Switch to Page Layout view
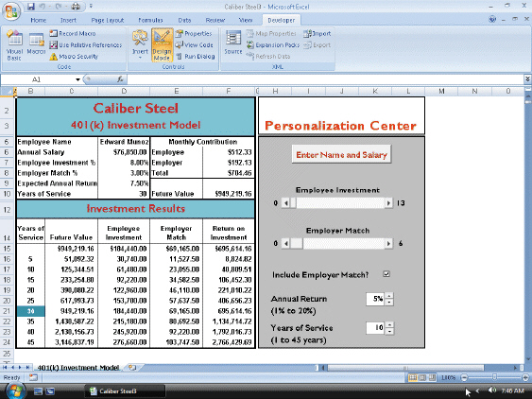This screenshot has height=399, width=532. click(x=422, y=377)
